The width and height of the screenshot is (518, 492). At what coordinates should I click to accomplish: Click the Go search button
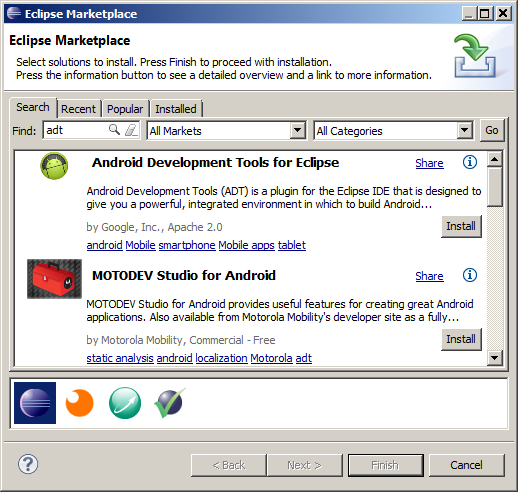492,130
